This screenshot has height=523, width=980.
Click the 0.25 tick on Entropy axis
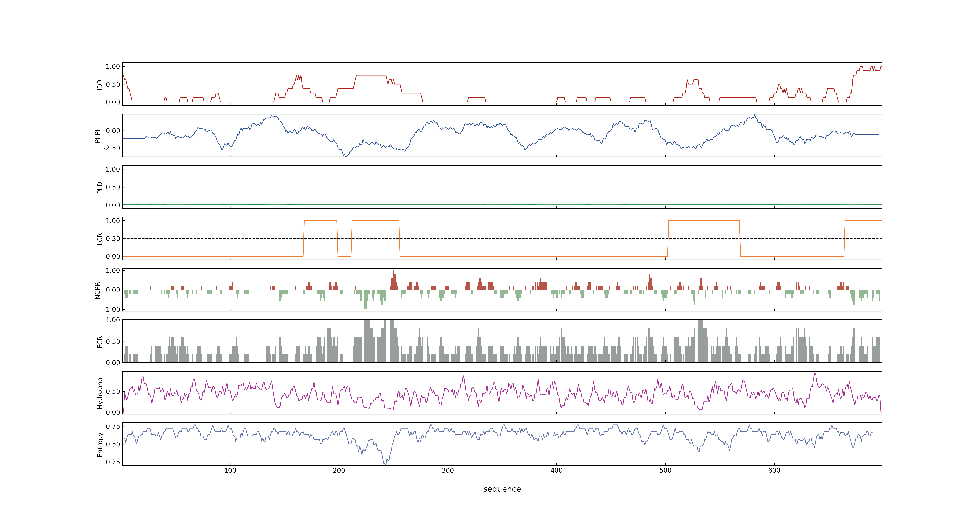coord(113,462)
